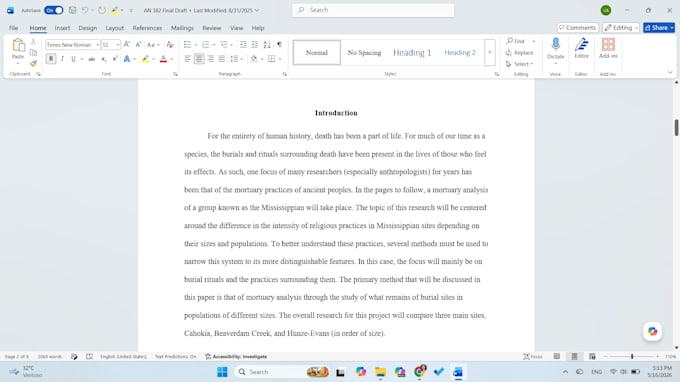The height and width of the screenshot is (382, 680).
Task: Switch to the Insert tab
Action: tap(62, 28)
